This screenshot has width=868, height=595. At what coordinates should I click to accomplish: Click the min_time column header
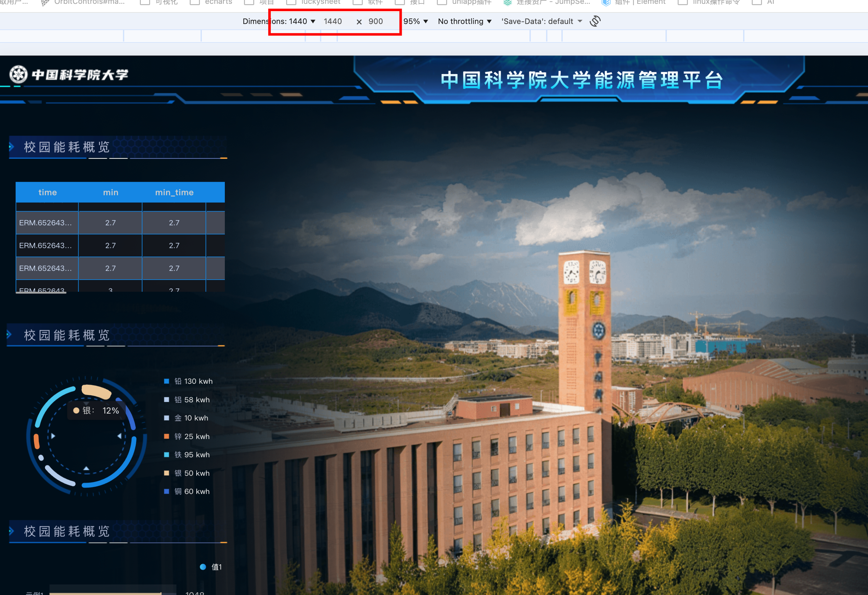click(174, 192)
